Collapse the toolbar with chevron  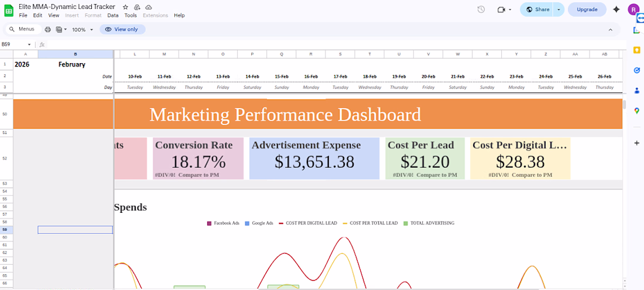(x=610, y=30)
